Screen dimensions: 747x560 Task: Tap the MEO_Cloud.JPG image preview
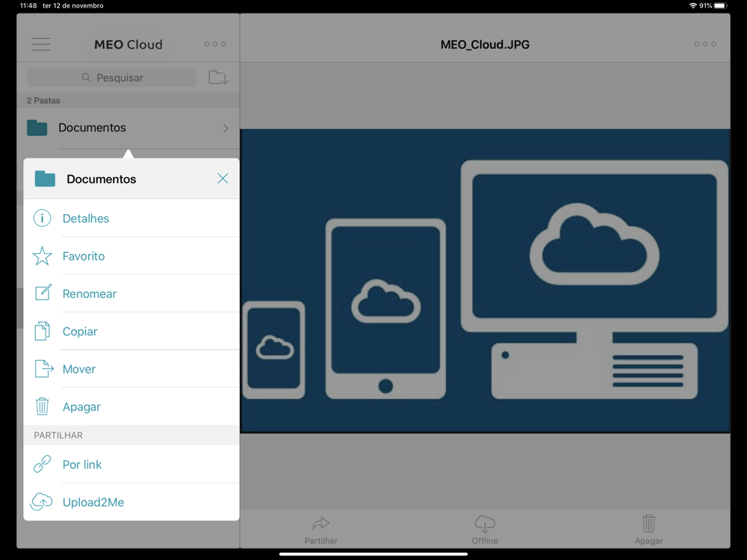485,281
